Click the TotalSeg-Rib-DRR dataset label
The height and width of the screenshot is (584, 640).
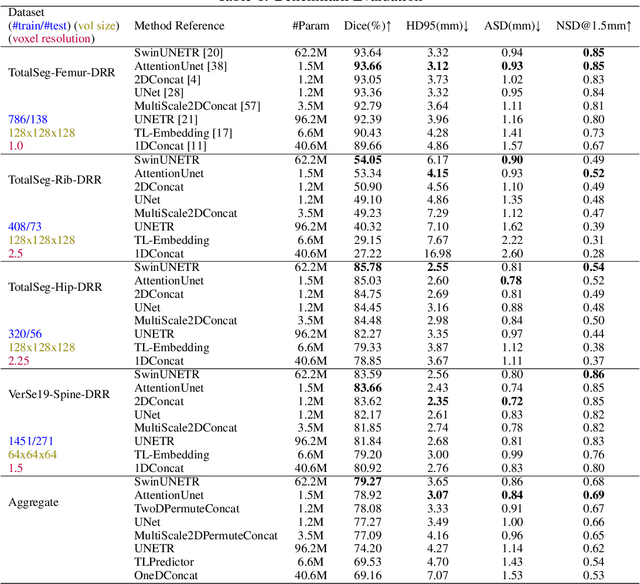click(56, 178)
